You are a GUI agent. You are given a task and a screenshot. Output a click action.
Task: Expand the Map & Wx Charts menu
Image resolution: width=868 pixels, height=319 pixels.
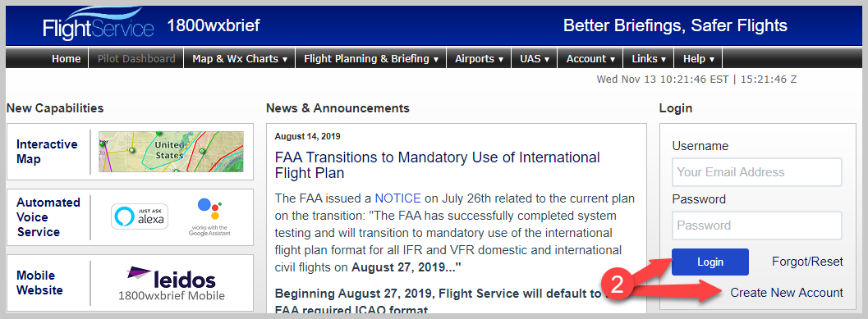point(240,58)
